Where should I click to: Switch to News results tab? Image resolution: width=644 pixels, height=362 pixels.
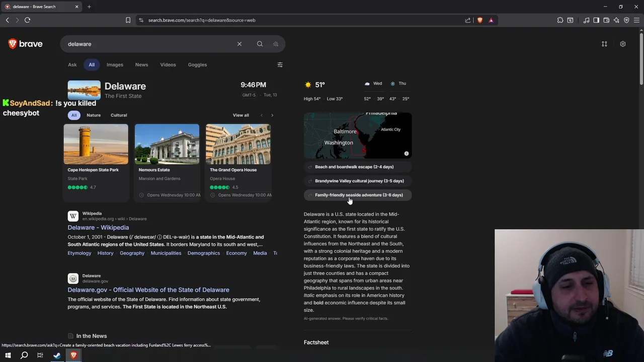[x=141, y=64]
